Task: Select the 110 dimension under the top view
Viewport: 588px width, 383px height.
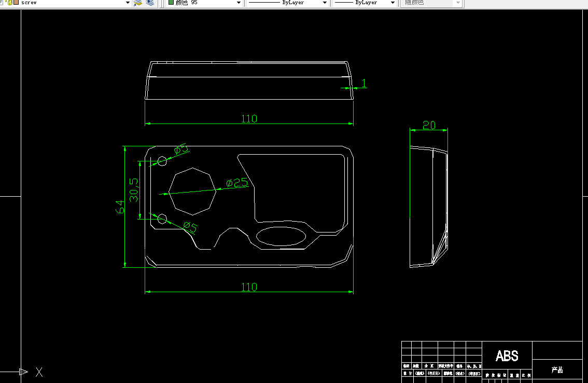Action: 249,119
